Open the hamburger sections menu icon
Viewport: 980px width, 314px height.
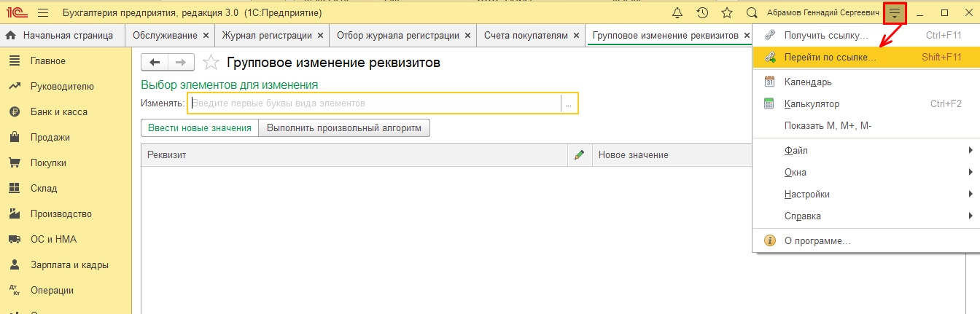pyautogui.click(x=42, y=13)
